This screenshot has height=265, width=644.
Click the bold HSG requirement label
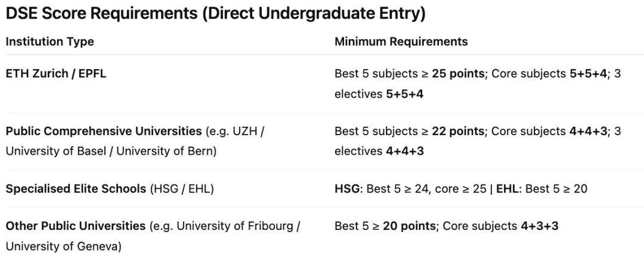(348, 189)
